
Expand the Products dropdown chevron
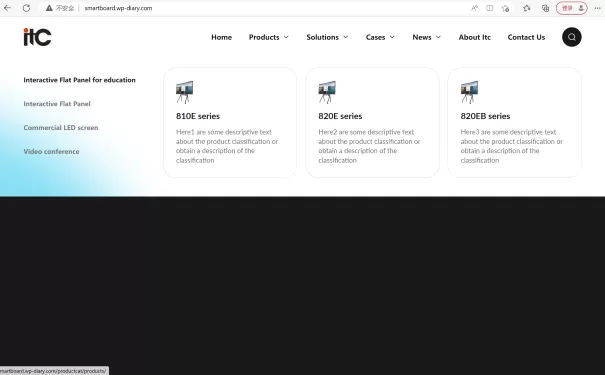(x=286, y=37)
